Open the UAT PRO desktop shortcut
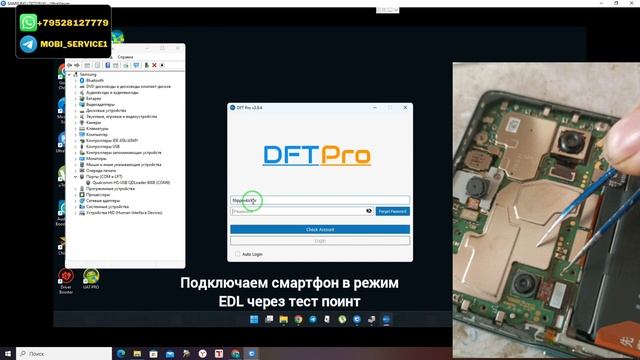Image resolution: width=640 pixels, height=360 pixels. click(91, 279)
